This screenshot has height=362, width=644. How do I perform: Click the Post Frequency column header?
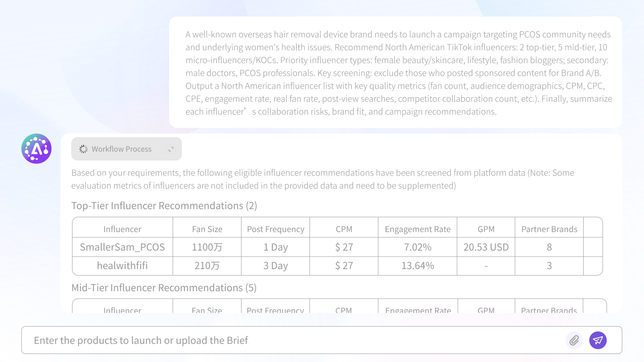coord(275,229)
